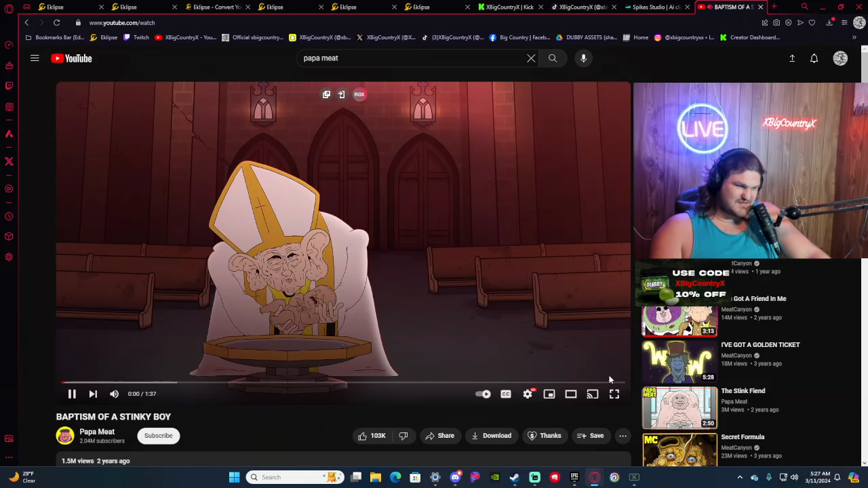Open a new browser tab
The image size is (868, 488).
tap(774, 7)
